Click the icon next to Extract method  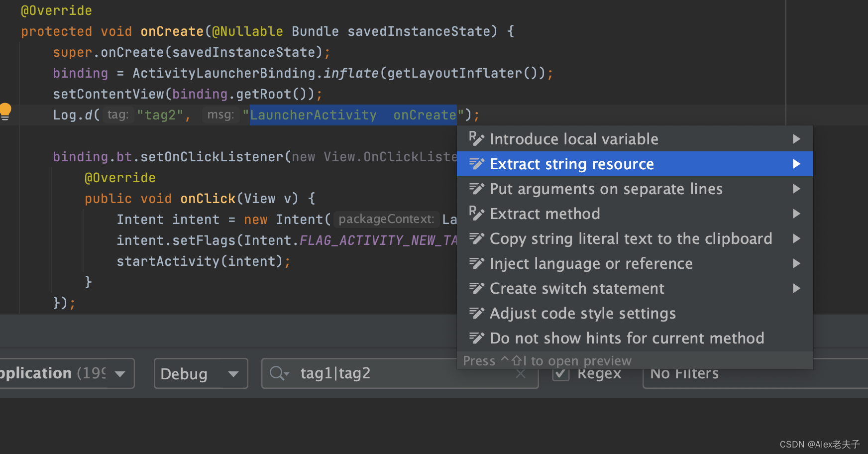point(476,214)
